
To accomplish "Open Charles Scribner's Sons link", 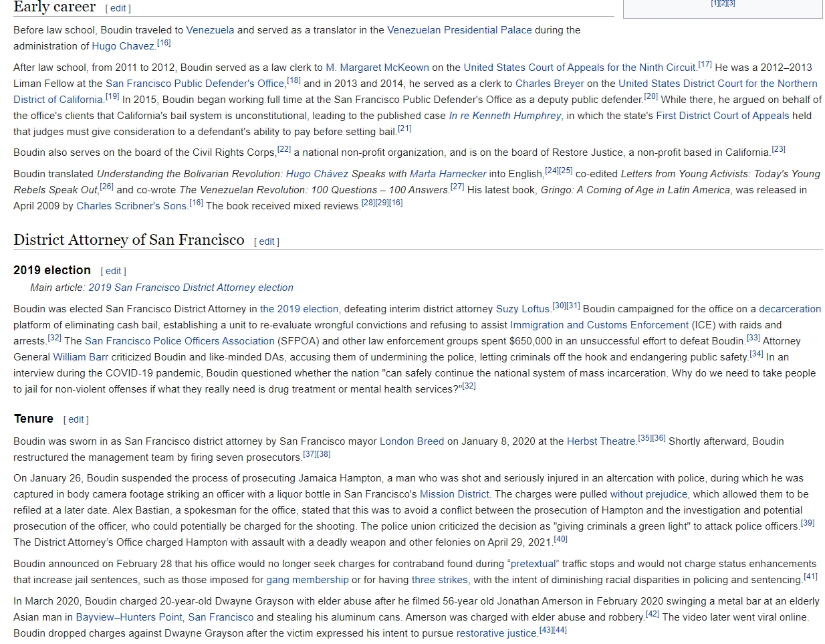I will point(132,206).
